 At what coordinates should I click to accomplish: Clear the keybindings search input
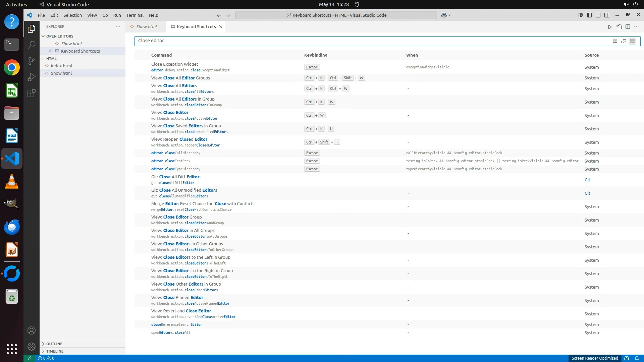click(x=632, y=41)
